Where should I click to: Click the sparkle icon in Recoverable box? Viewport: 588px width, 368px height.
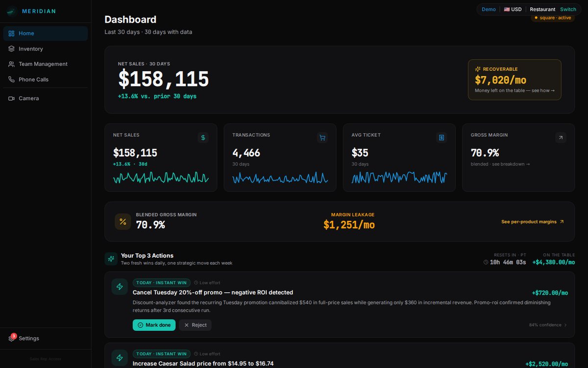tap(478, 69)
